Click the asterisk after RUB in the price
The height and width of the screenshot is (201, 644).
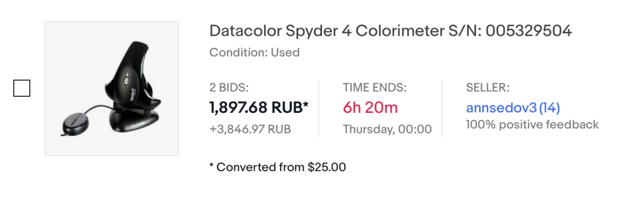305,105
